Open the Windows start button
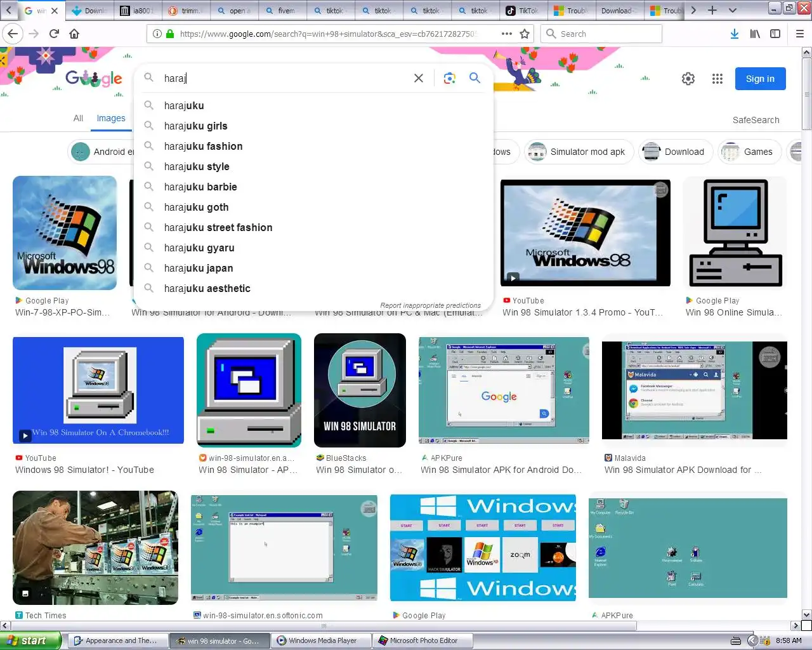The image size is (812, 650). pos(30,640)
